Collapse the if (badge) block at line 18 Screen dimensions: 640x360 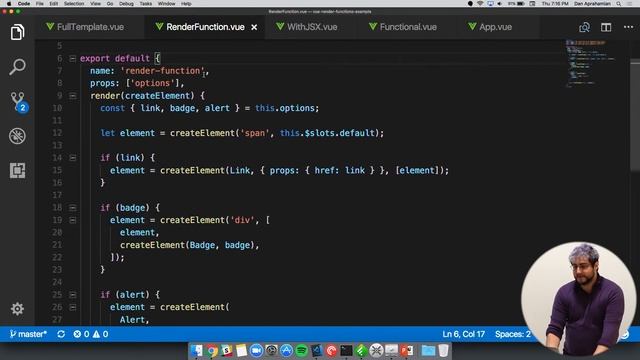click(x=72, y=207)
